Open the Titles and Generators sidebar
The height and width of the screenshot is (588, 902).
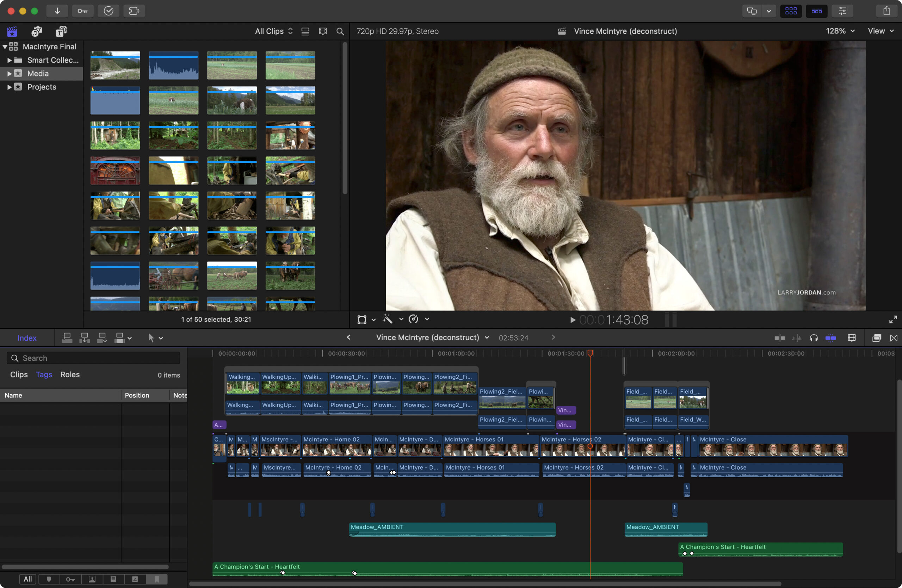61,31
